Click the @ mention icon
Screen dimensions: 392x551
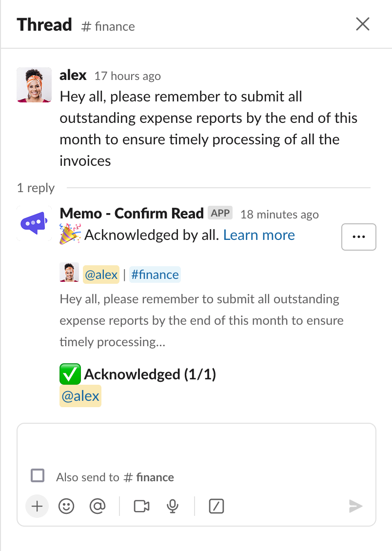click(98, 507)
